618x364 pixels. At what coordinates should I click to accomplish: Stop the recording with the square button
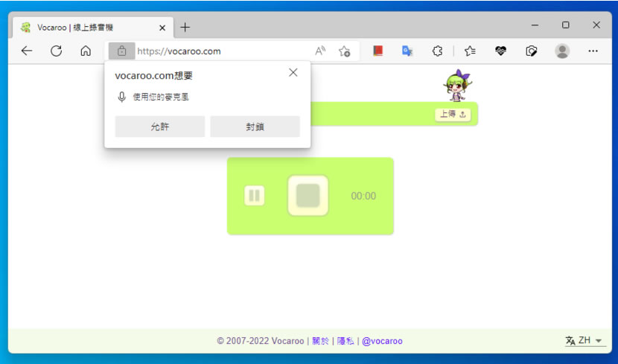click(308, 195)
